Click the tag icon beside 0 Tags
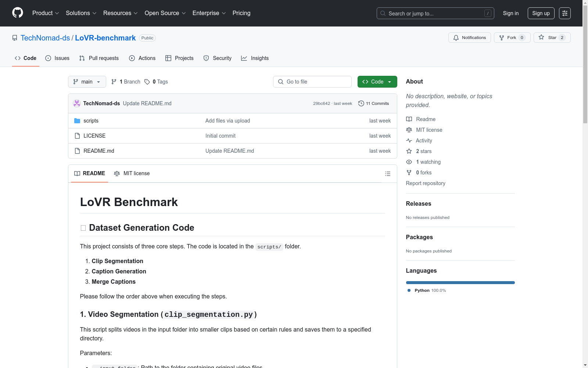This screenshot has width=588, height=368. 147,82
